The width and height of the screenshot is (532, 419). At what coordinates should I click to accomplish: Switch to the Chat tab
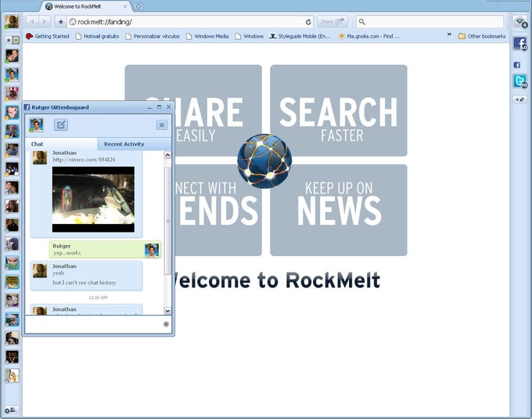tap(61, 144)
